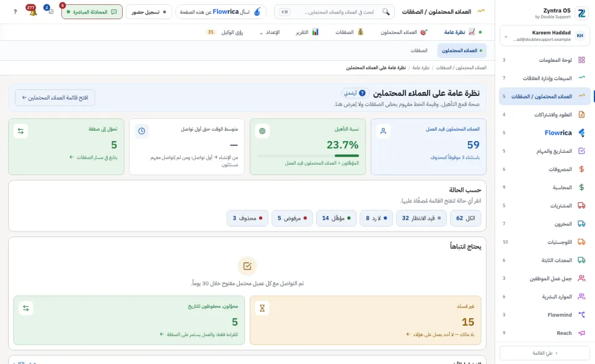Click the search magnifier icon
Screen dimensions: 595x364
coord(386,12)
